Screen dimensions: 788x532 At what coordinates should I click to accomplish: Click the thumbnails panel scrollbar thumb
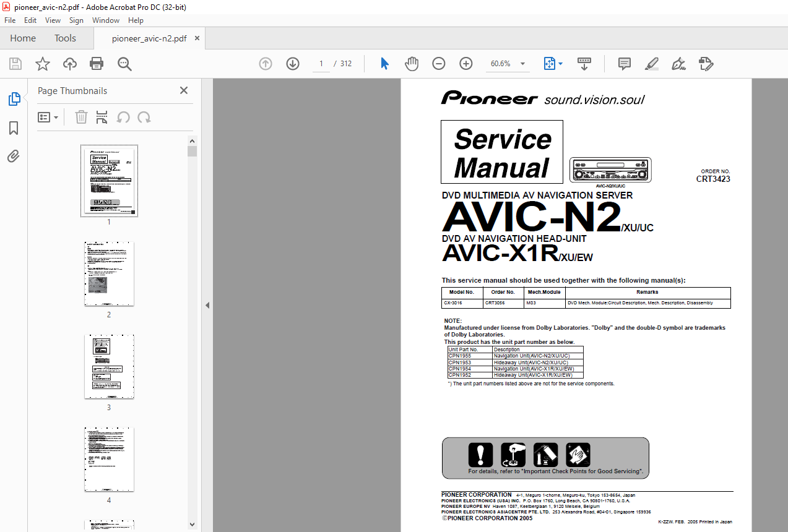click(x=193, y=151)
